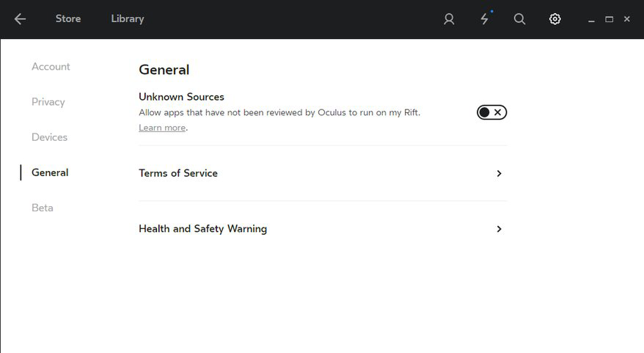The width and height of the screenshot is (644, 353).
Task: Minimize the Oculus window
Action: pyautogui.click(x=591, y=20)
